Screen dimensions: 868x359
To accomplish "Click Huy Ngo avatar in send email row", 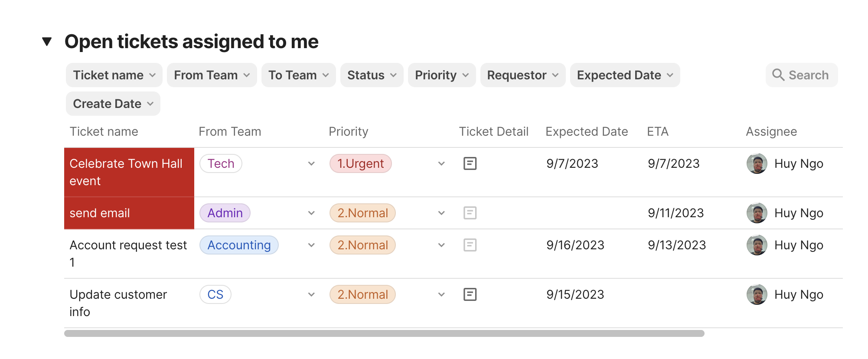I will point(757,213).
